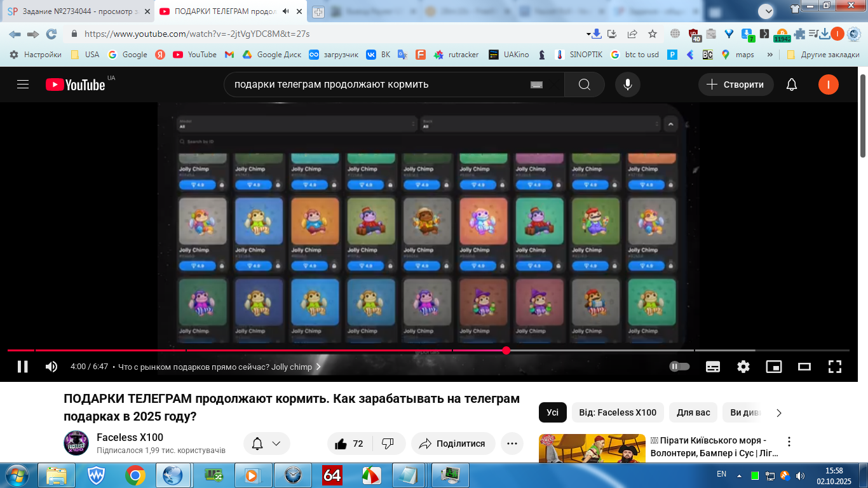This screenshot has height=488, width=868.
Task: Open Chrome from the taskbar
Action: coord(135,475)
